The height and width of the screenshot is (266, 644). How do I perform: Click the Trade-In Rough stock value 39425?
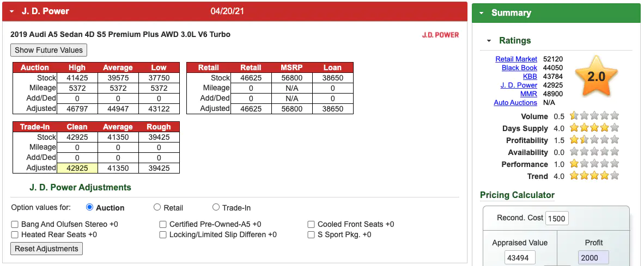pyautogui.click(x=159, y=137)
